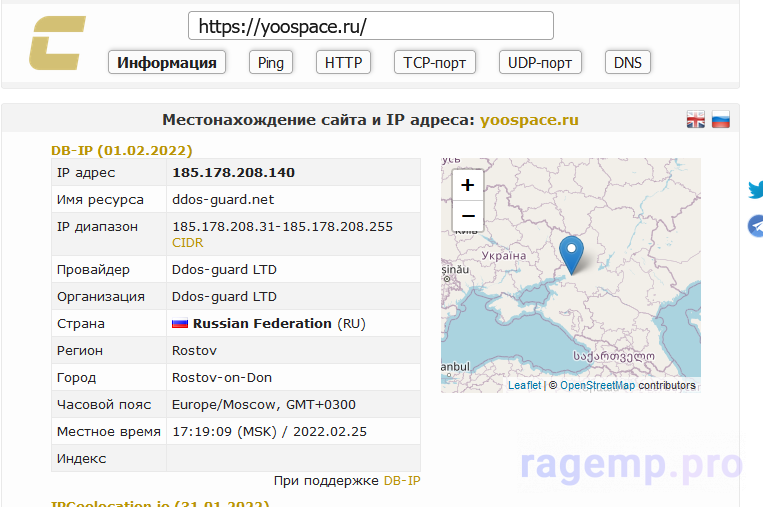
Task: Click Ddos-guard LTD in Организация row
Action: [x=224, y=297]
